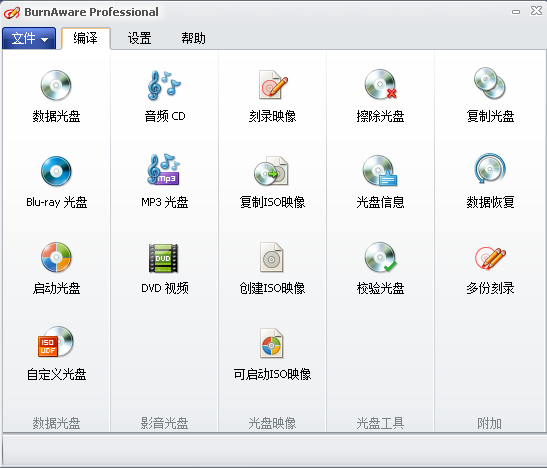Click the 多份刻录 text label
The height and width of the screenshot is (468, 547).
tap(490, 288)
